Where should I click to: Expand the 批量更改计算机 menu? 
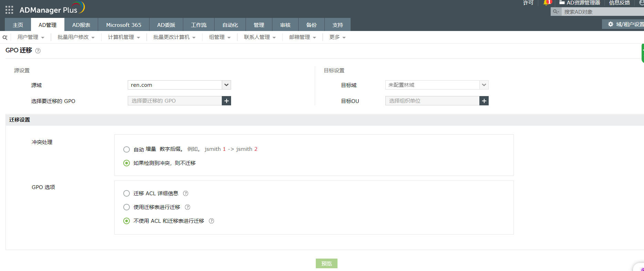pyautogui.click(x=174, y=37)
